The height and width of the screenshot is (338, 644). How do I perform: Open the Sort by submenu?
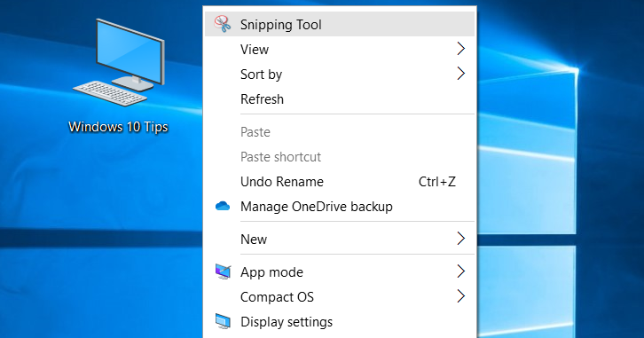(340, 74)
